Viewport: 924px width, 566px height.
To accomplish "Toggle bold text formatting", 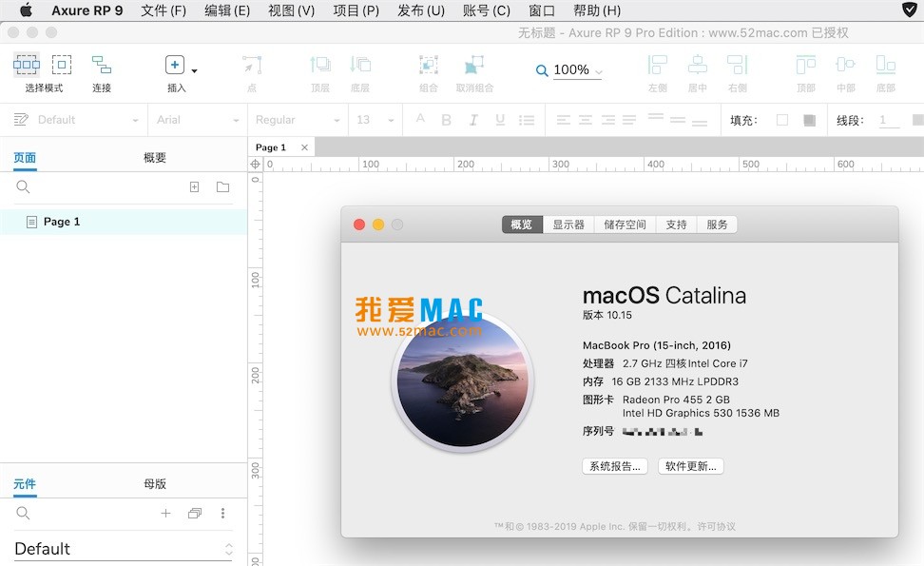I will pyautogui.click(x=446, y=120).
